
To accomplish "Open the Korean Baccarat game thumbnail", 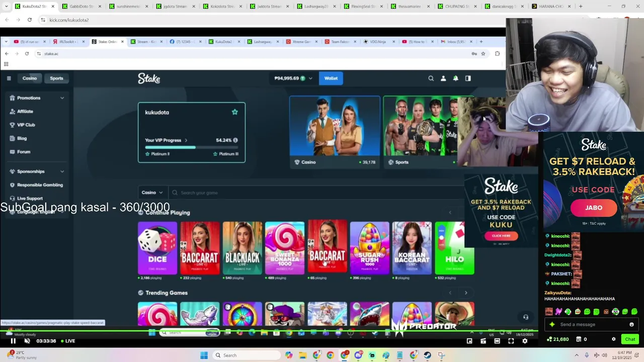I will 412,248.
